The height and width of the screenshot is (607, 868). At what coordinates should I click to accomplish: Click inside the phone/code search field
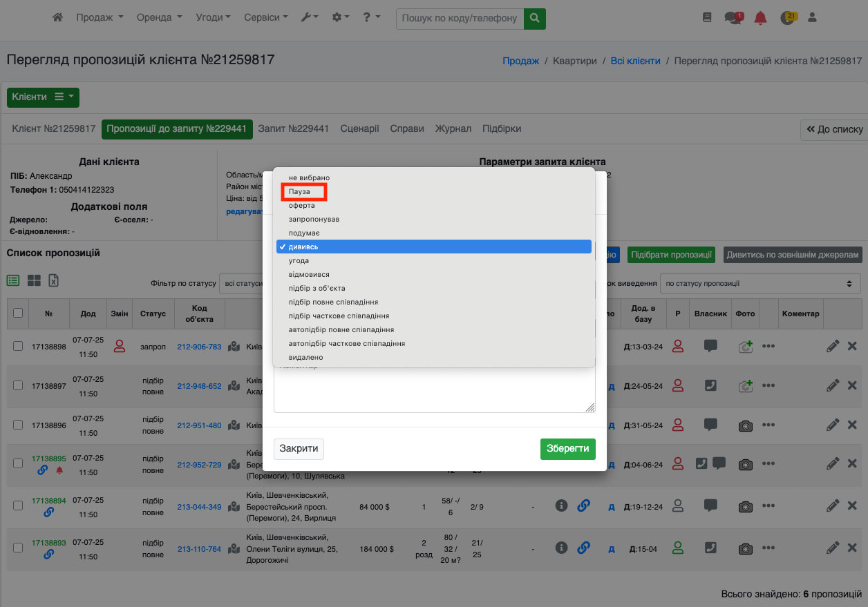[x=460, y=18]
